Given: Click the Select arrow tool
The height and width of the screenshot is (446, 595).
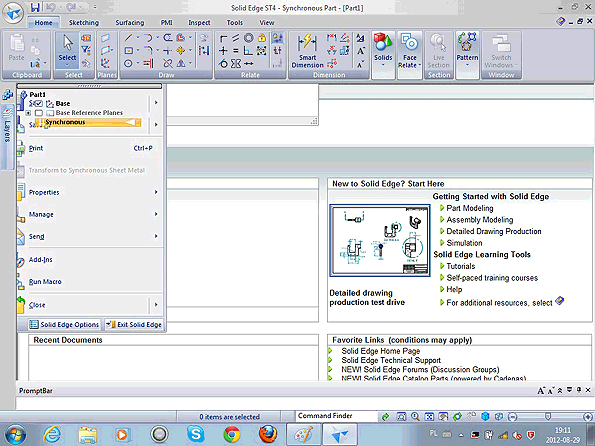Looking at the screenshot, I should coord(67,50).
